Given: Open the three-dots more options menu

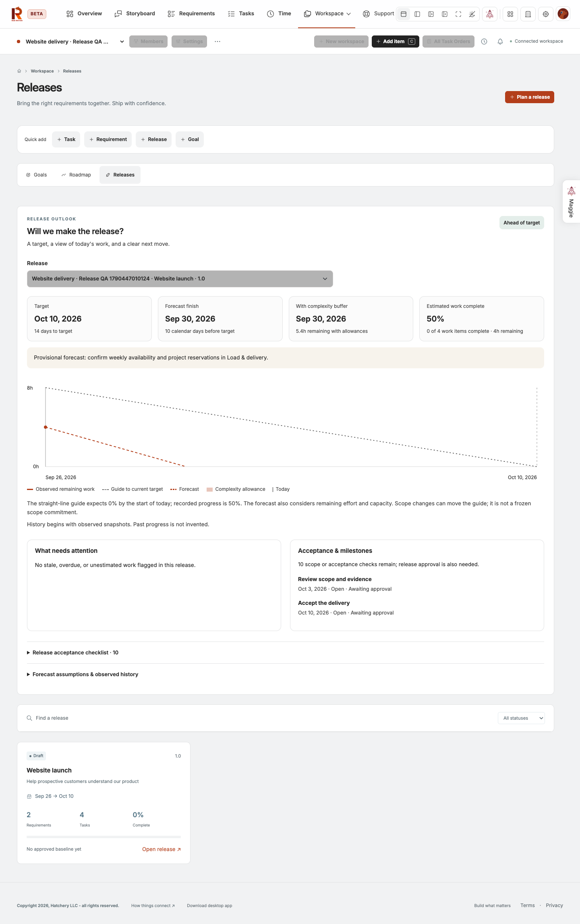Looking at the screenshot, I should click(x=217, y=42).
